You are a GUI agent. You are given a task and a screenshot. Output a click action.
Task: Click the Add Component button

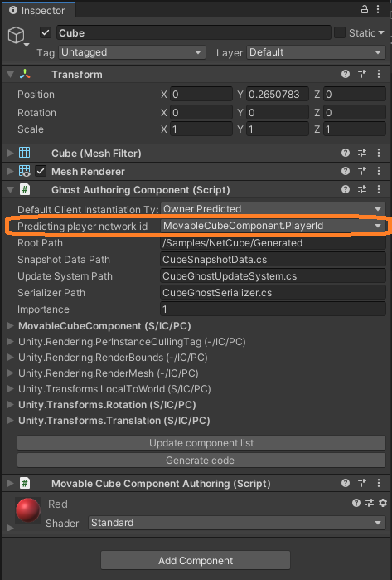pyautogui.click(x=196, y=560)
